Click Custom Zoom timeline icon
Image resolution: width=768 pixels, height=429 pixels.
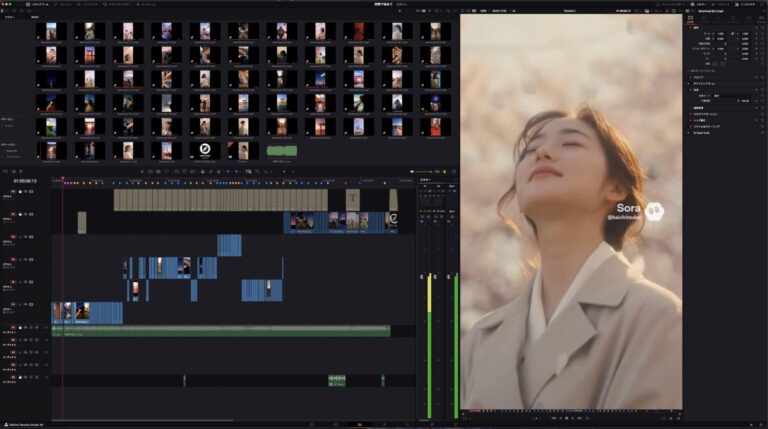coord(266,171)
